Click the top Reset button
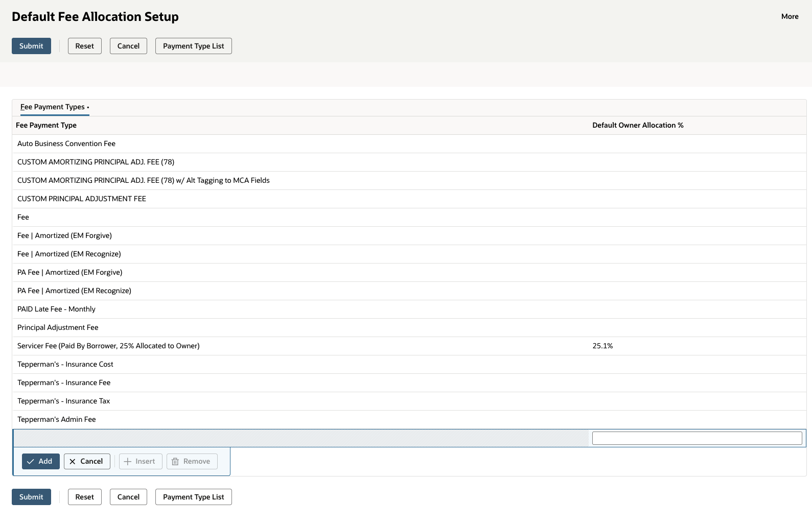Screen dimensions: 812x525 point(85,46)
